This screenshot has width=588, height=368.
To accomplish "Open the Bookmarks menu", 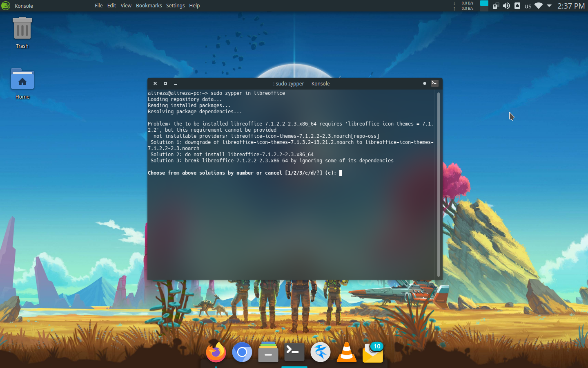I will tap(149, 6).
